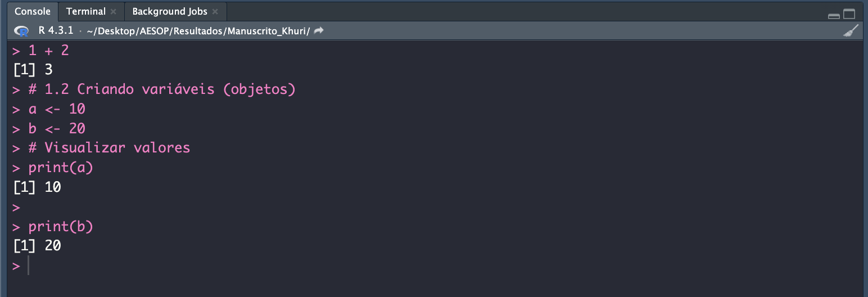
Task: Maximize the console pane
Action: [x=849, y=15]
